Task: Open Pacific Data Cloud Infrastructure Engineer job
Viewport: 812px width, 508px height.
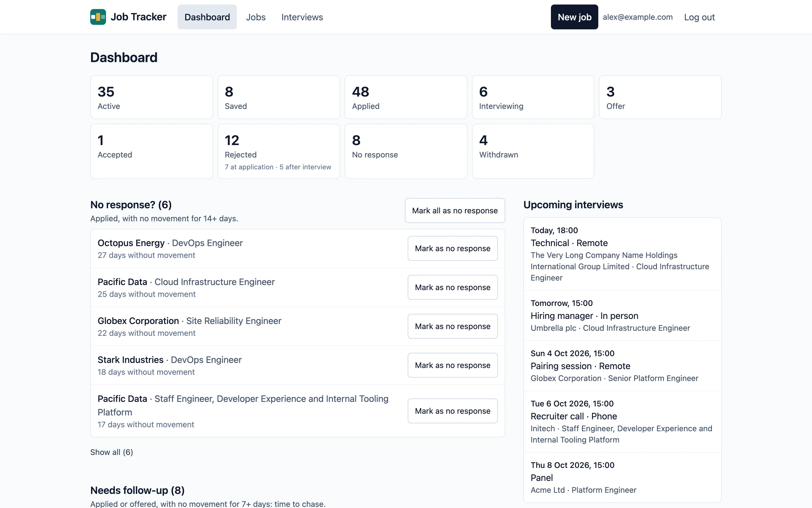Action: click(x=186, y=282)
